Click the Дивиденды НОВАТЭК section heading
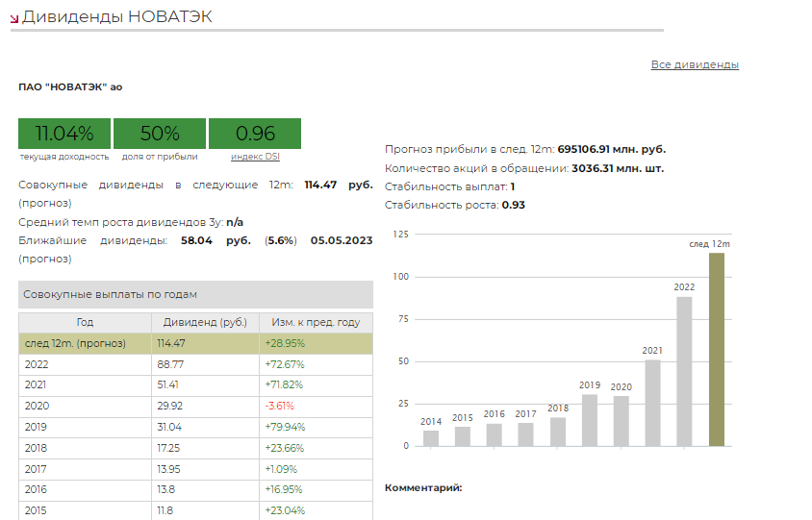Viewport: 812px width, 520px height. click(x=117, y=16)
